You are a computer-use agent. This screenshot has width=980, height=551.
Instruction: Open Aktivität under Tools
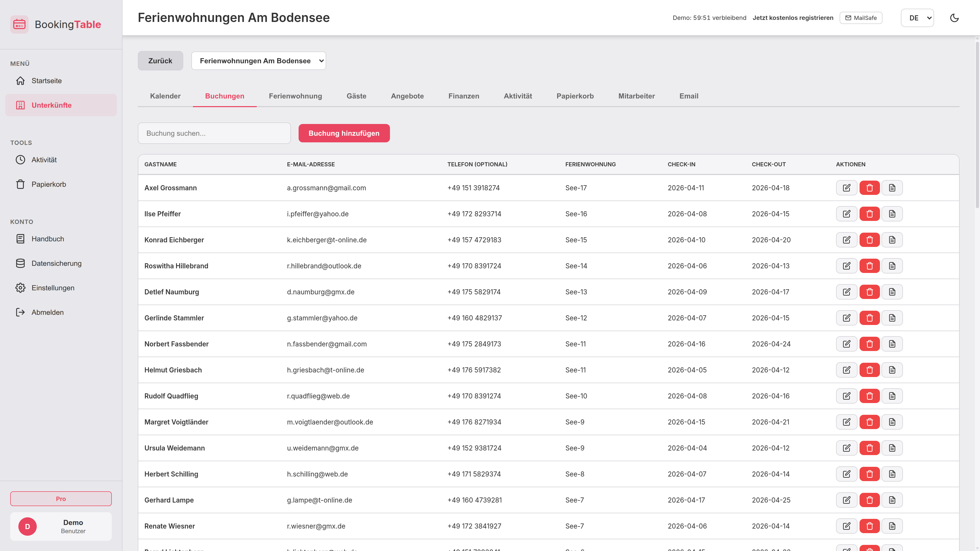point(61,160)
